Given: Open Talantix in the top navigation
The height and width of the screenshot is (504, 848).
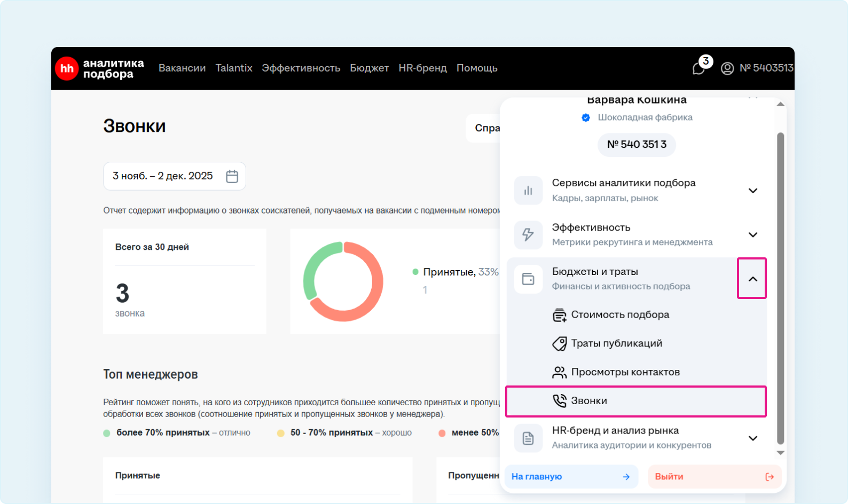Looking at the screenshot, I should [234, 68].
